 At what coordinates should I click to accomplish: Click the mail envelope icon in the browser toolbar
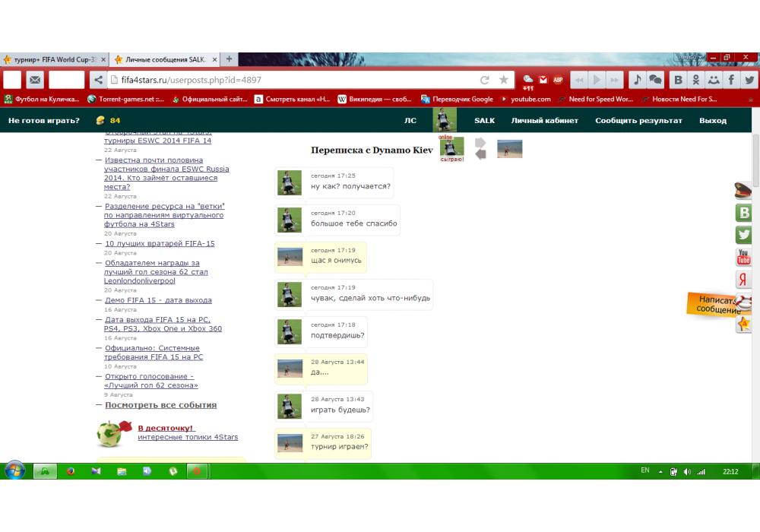click(35, 80)
